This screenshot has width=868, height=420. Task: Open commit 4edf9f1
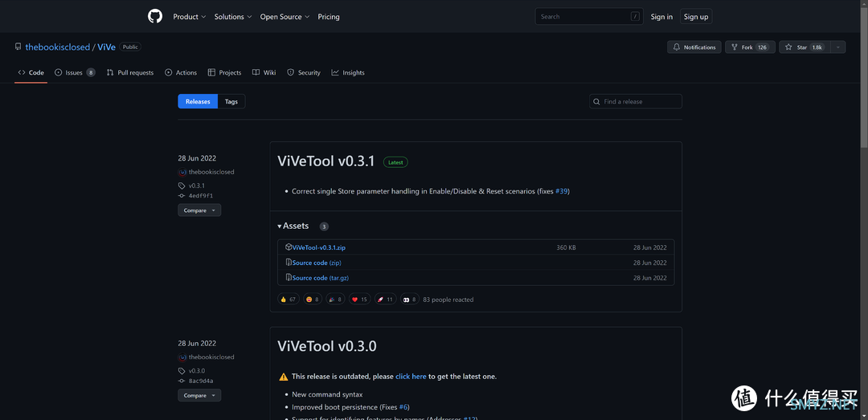point(200,196)
